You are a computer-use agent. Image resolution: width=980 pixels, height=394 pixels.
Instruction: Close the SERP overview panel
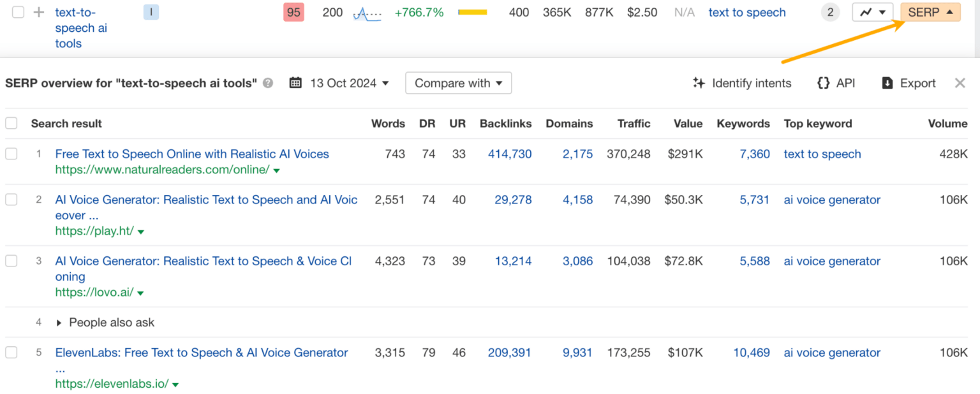coord(960,83)
